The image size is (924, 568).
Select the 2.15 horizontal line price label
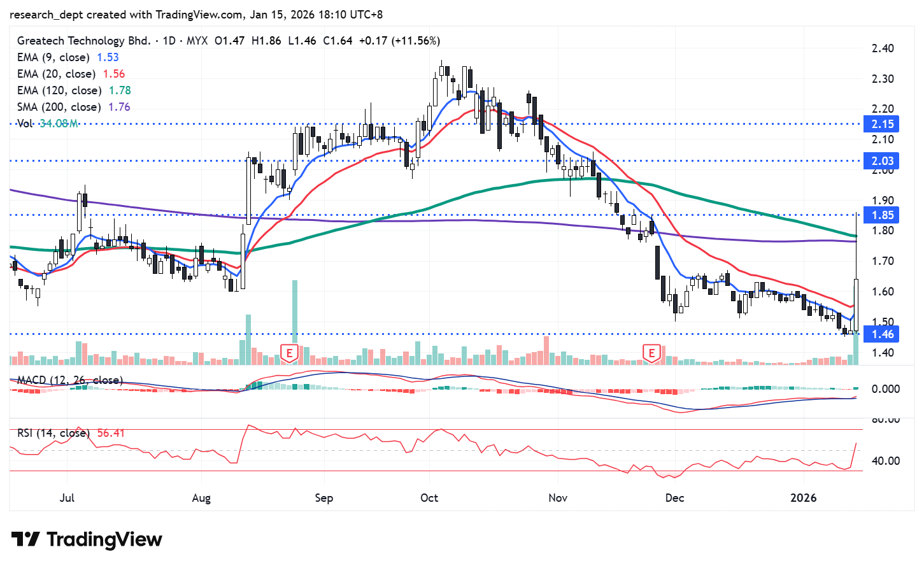[x=882, y=124]
